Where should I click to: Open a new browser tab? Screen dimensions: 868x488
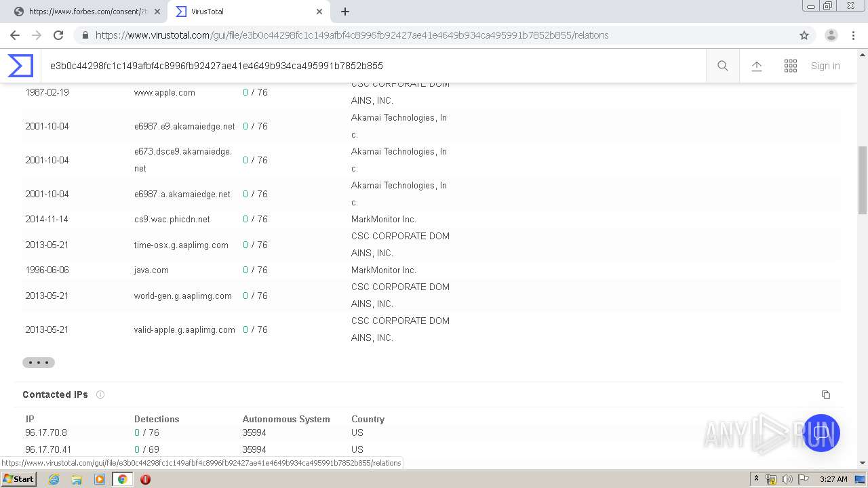[345, 12]
